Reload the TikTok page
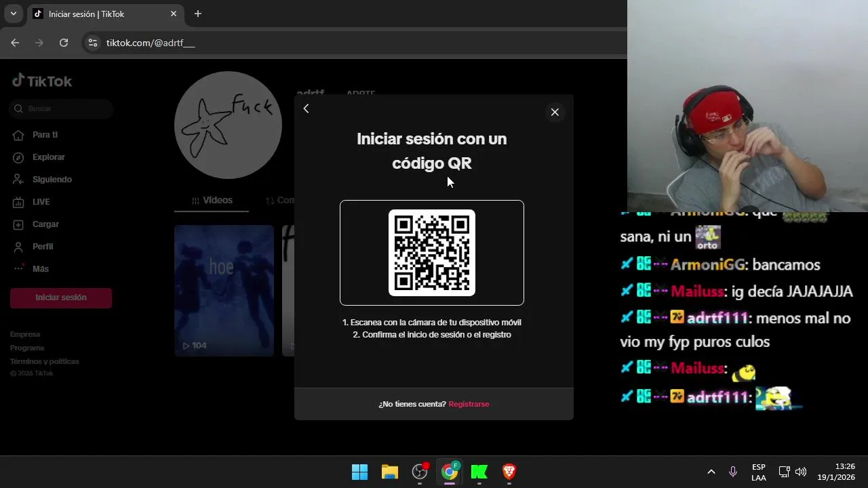This screenshot has width=868, height=488. (64, 43)
